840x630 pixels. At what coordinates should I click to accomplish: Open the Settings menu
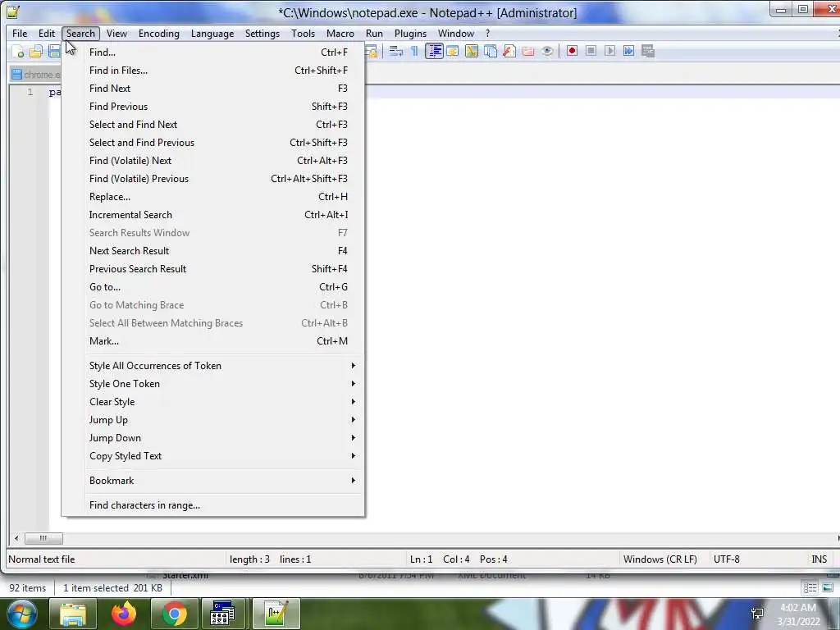(262, 33)
